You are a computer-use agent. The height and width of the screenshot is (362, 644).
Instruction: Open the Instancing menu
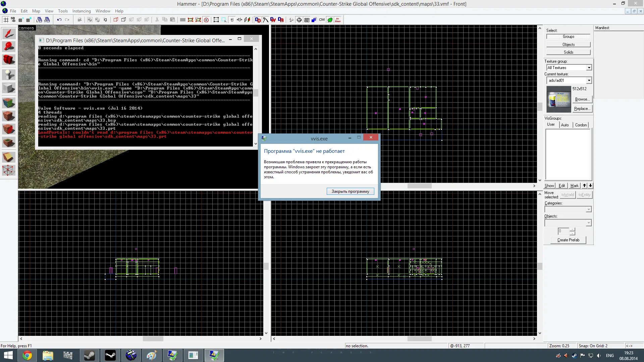click(82, 11)
